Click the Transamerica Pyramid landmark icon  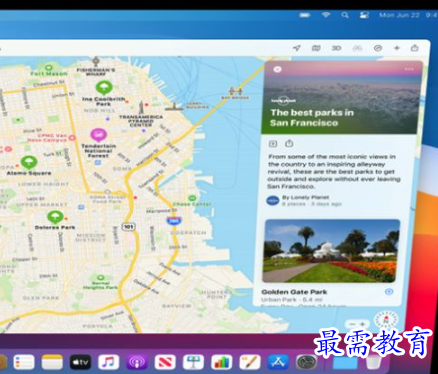click(x=141, y=108)
